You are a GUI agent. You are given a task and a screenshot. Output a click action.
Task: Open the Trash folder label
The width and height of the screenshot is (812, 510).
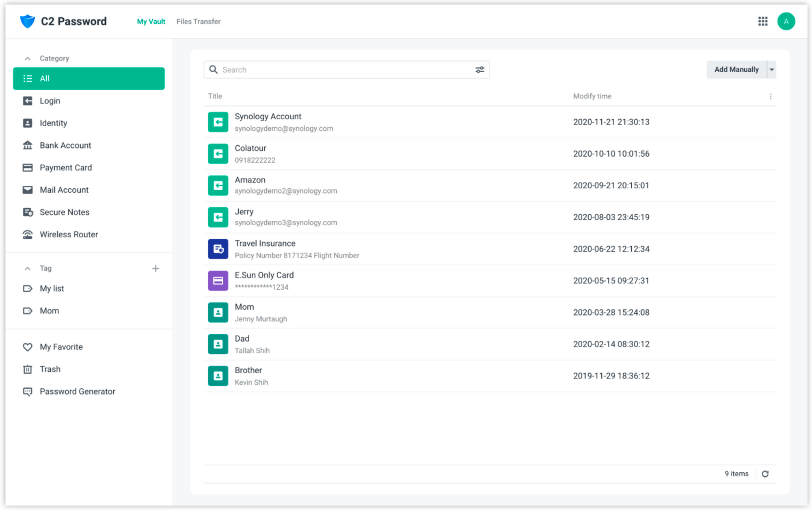coord(50,369)
